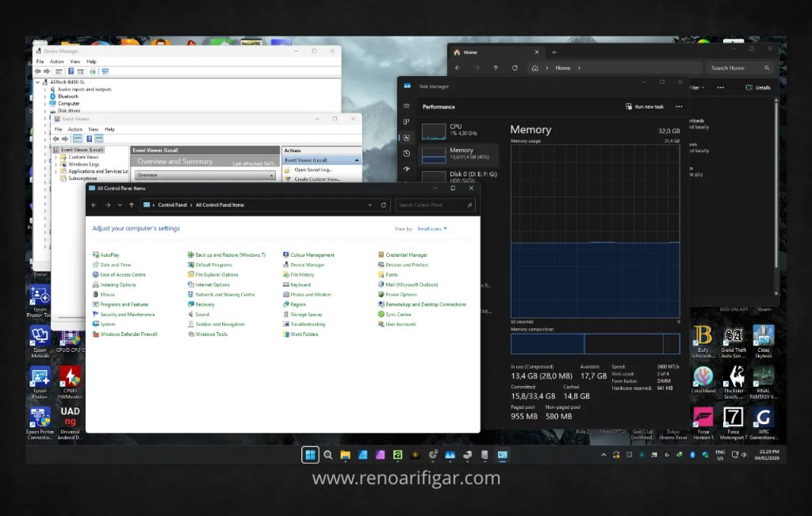Open Power Options in Control Panel
Screen dimensions: 812x516
401,295
